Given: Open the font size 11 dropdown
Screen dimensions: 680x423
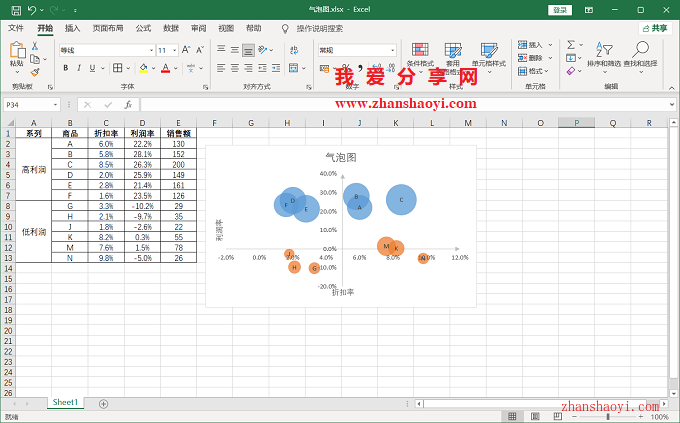Looking at the screenshot, I should pyautogui.click(x=174, y=50).
